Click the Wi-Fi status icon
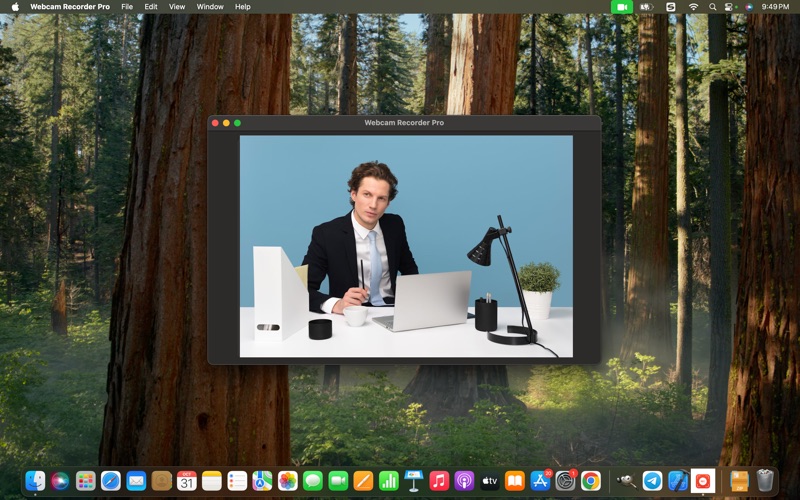This screenshot has height=500, width=800. point(693,7)
